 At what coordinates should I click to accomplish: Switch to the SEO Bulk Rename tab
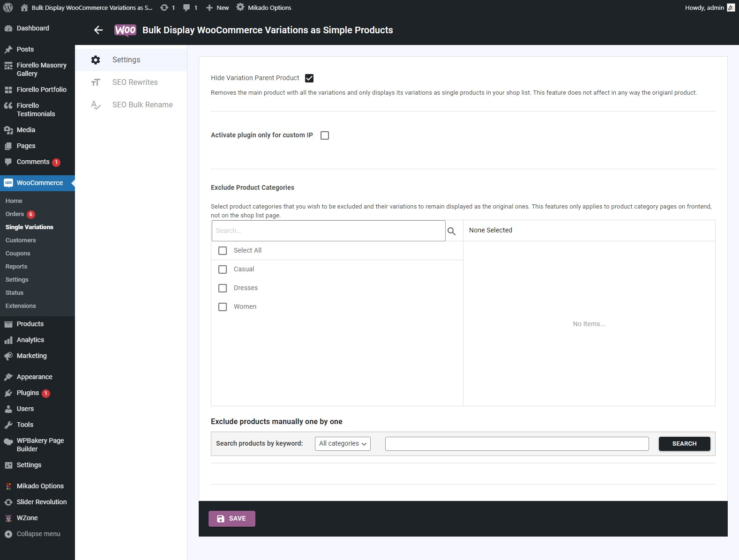click(131, 105)
